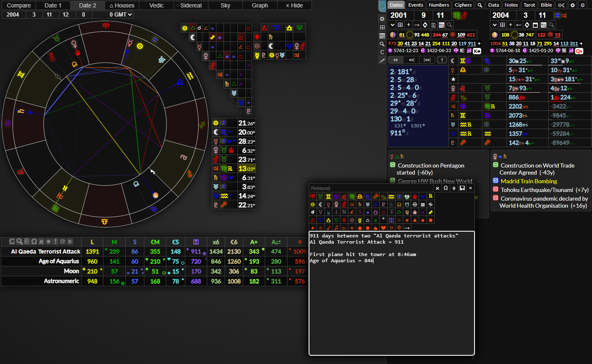Toggle the Tohoku Earthquake/Tsunami event checkbox
The height and width of the screenshot is (364, 592).
click(496, 189)
